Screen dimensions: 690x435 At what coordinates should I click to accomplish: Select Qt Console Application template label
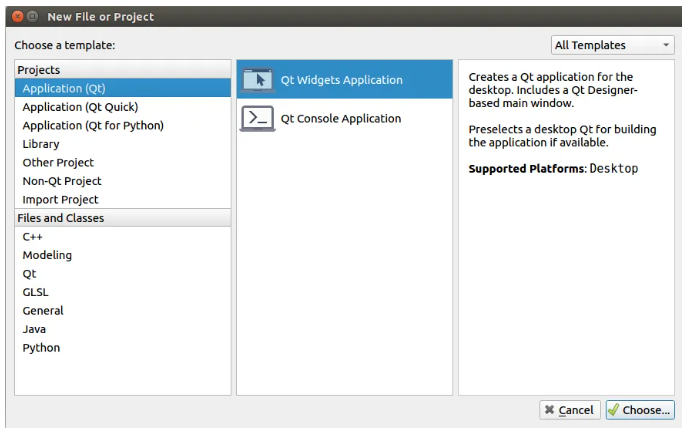pos(341,118)
